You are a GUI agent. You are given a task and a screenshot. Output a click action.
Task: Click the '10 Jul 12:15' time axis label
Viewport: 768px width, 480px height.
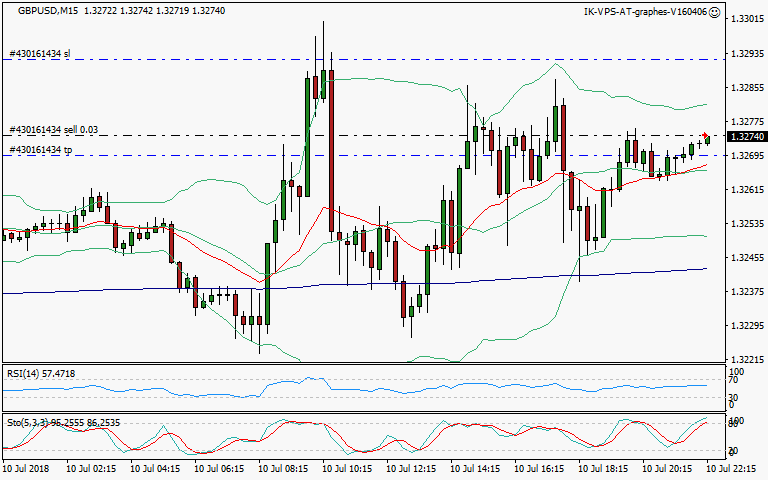click(411, 469)
